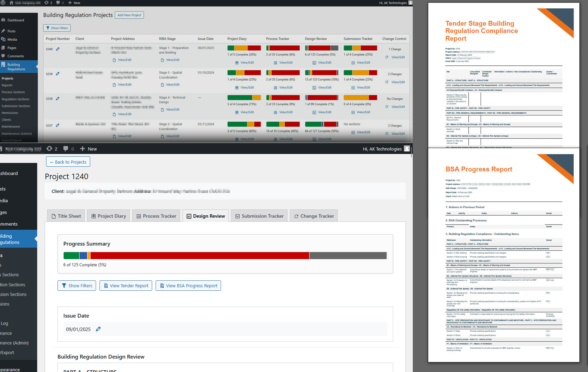Open Reports in the sidebar submenu
The height and width of the screenshot is (372, 588).
pyautogui.click(x=7, y=85)
